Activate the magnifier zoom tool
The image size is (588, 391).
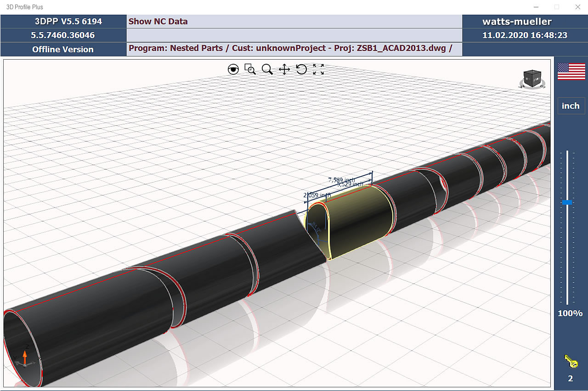(267, 69)
